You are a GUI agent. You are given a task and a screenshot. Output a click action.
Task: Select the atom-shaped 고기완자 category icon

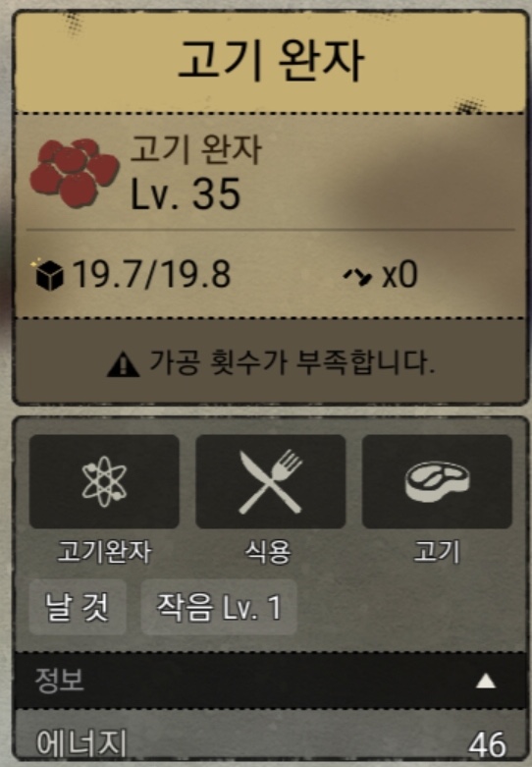(104, 482)
